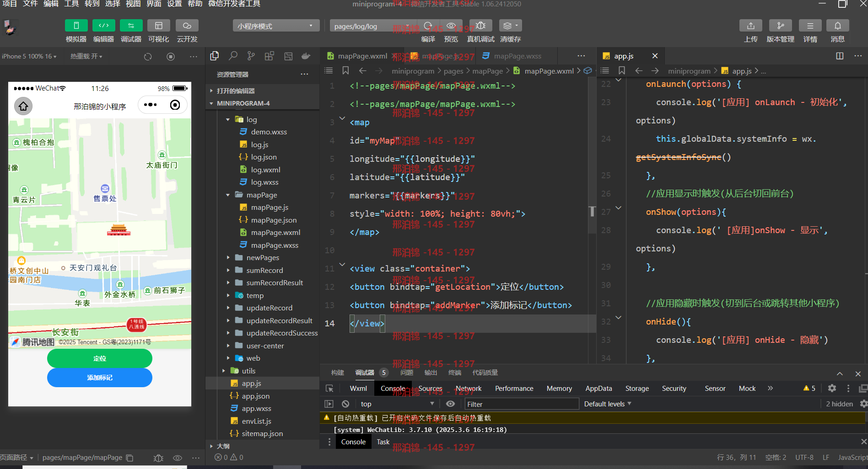
Task: Open the extensions icon in sidebar
Action: [x=270, y=56]
